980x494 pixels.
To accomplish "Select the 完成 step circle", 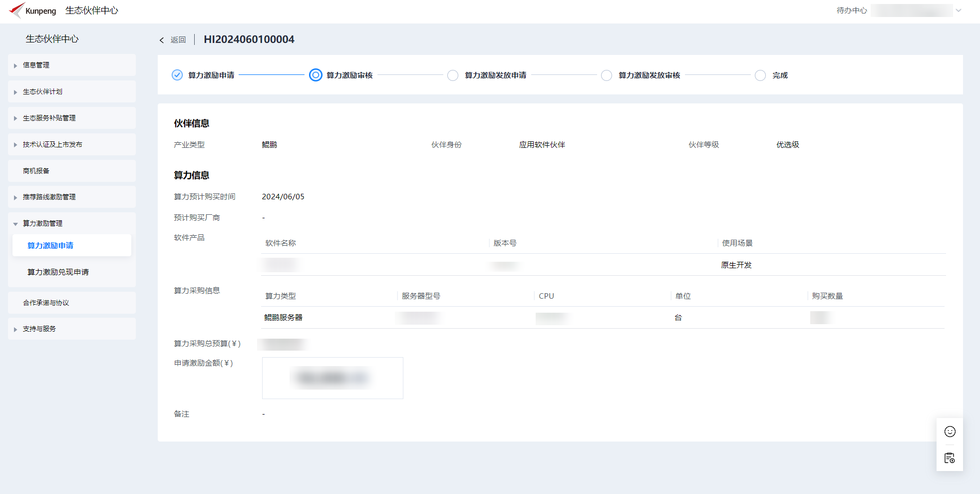I will click(760, 75).
